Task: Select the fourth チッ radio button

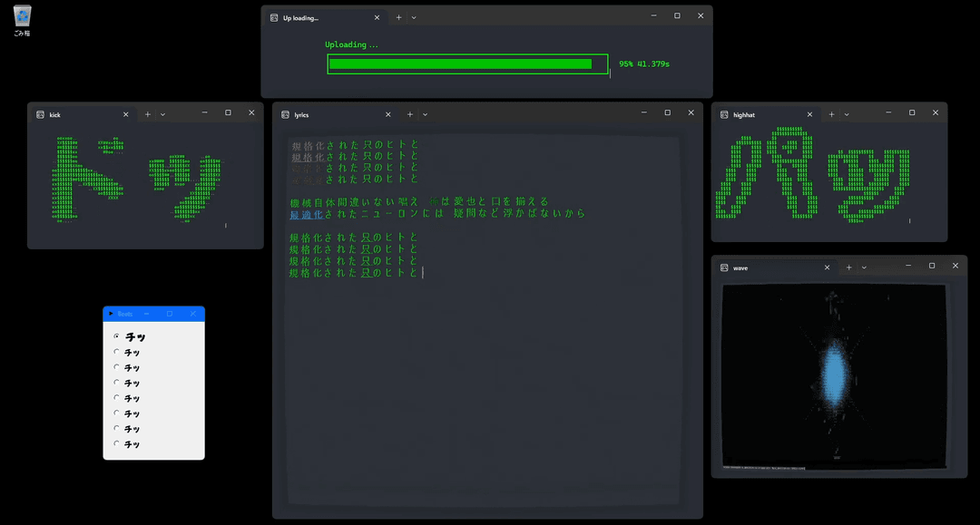Action: pyautogui.click(x=116, y=382)
